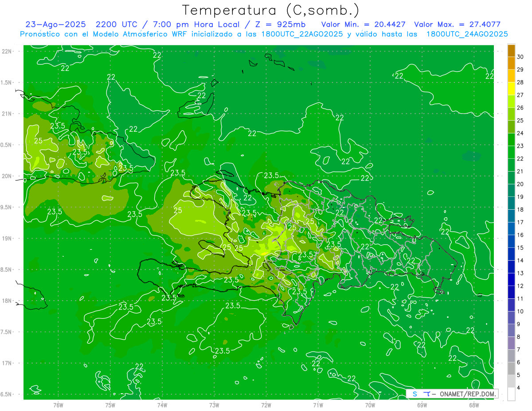This screenshot has width=532, height=411.
Task: Click the '75W' longitude axis label
Action: 110,405
